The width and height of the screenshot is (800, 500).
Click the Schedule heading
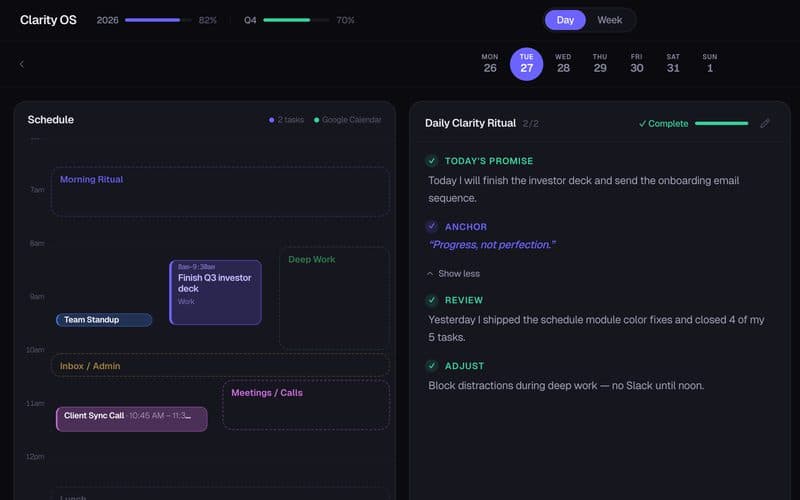[x=51, y=119]
